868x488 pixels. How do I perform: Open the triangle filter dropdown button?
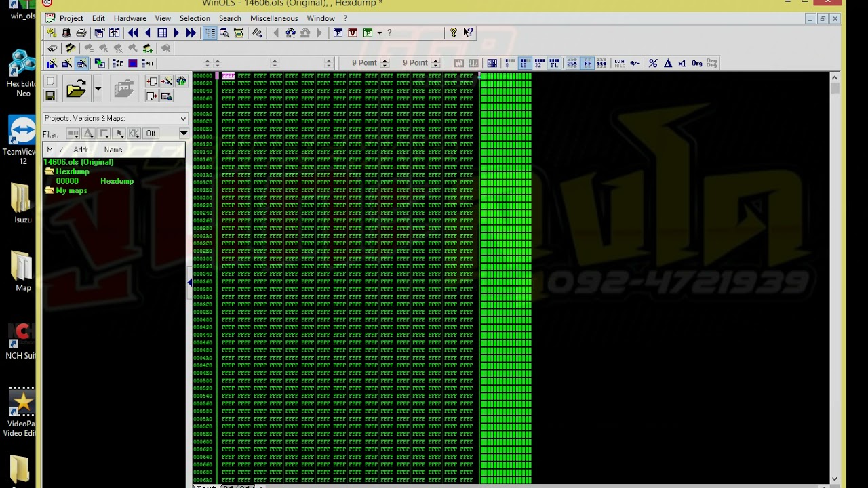tap(88, 134)
